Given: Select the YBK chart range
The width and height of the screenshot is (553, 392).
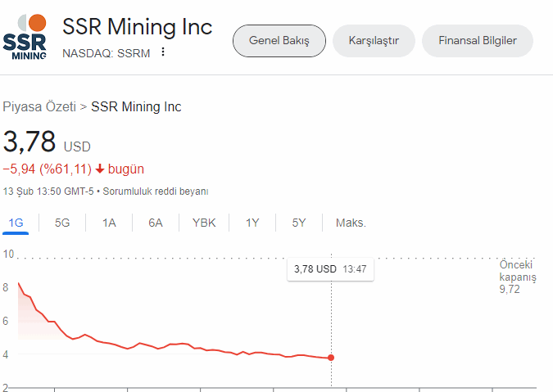Looking at the screenshot, I should 204,223.
